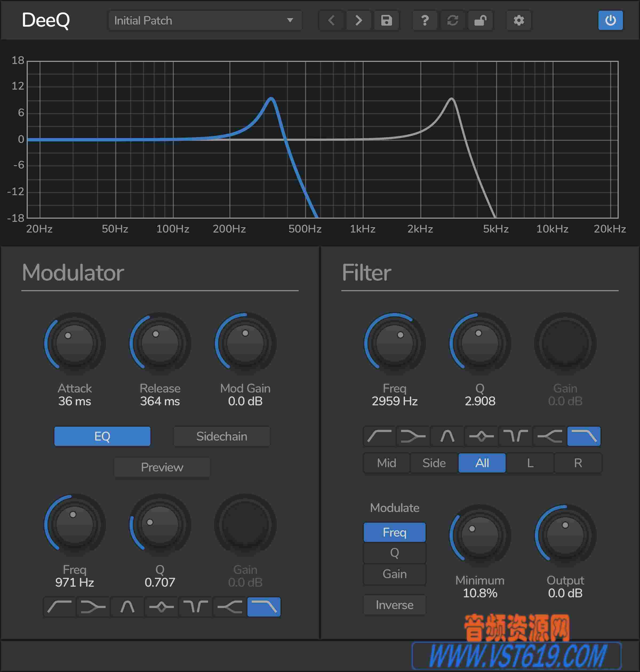
Task: Open help via the question mark icon
Action: 425,21
